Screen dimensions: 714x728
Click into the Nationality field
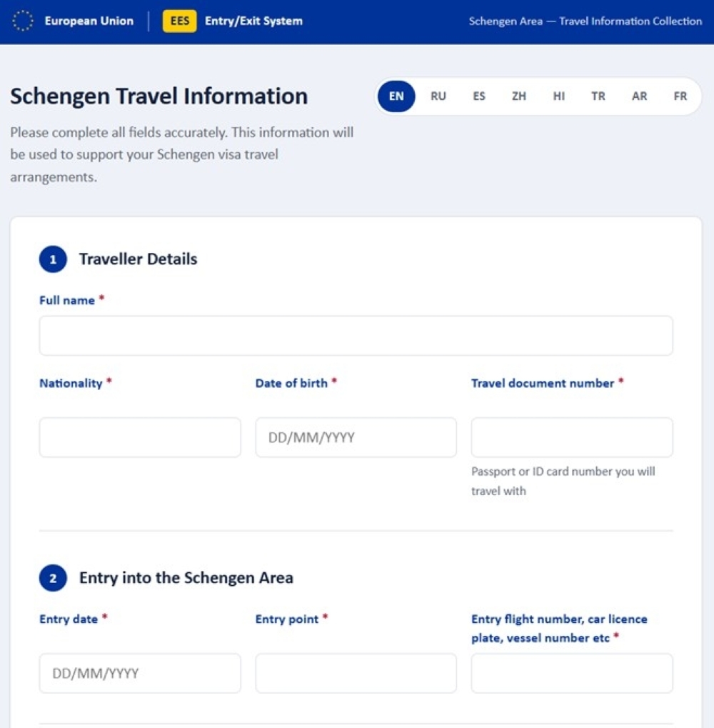pos(140,437)
